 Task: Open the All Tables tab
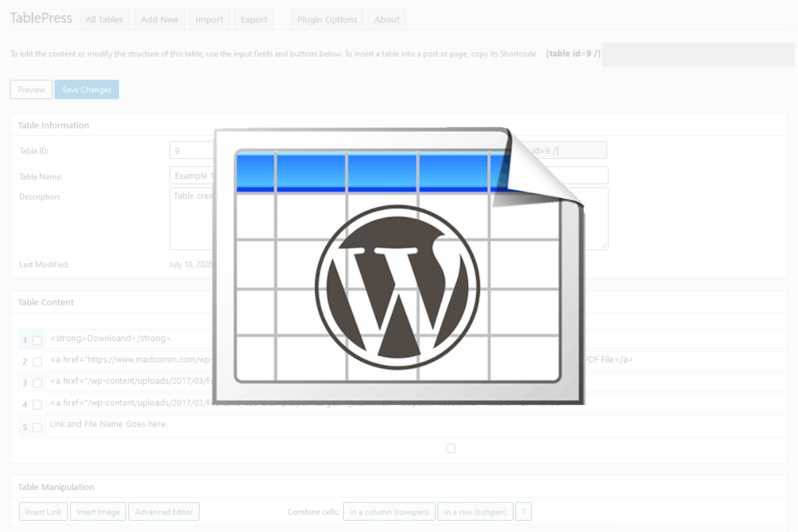(x=104, y=19)
